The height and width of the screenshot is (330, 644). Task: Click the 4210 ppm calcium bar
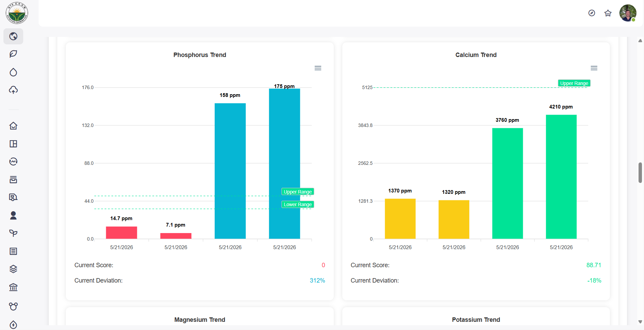(x=561, y=177)
